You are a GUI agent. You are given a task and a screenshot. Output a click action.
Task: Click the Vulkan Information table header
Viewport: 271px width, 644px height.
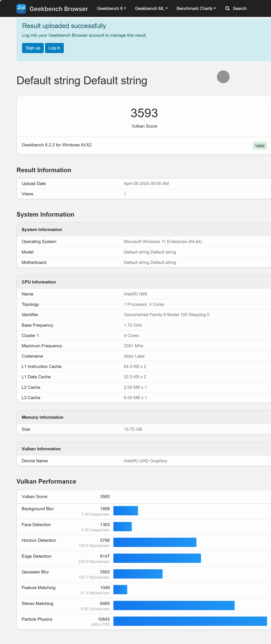144,449
